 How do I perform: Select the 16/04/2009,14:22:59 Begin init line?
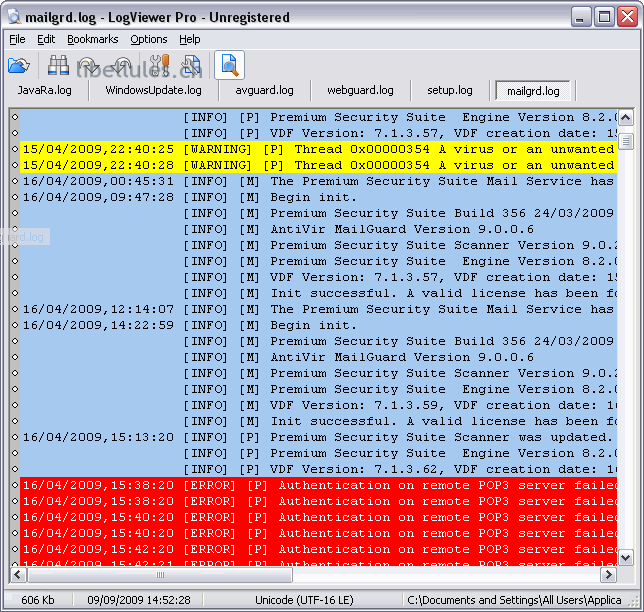pos(318,325)
